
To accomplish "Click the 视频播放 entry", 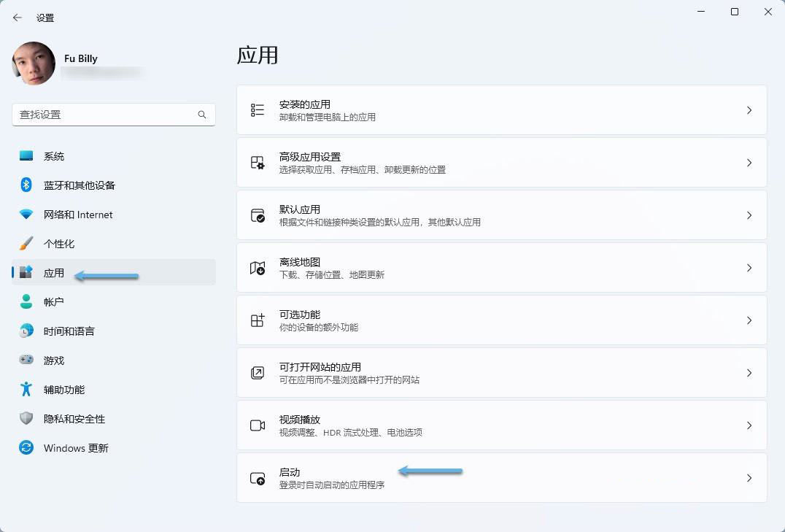I will click(501, 425).
